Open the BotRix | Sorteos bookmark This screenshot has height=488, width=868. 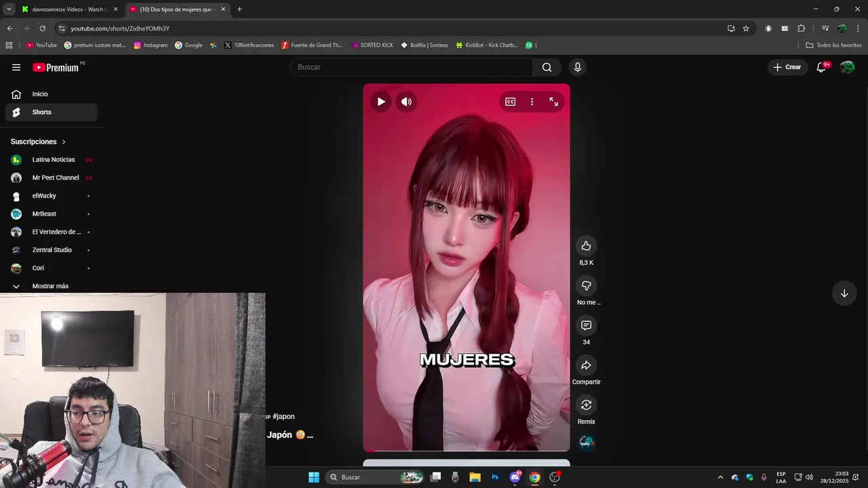click(425, 45)
